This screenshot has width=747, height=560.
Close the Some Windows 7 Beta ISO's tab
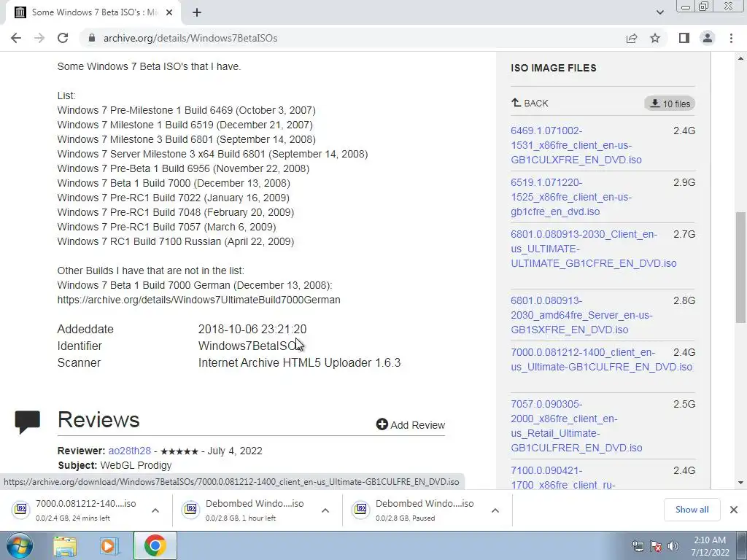tap(169, 12)
